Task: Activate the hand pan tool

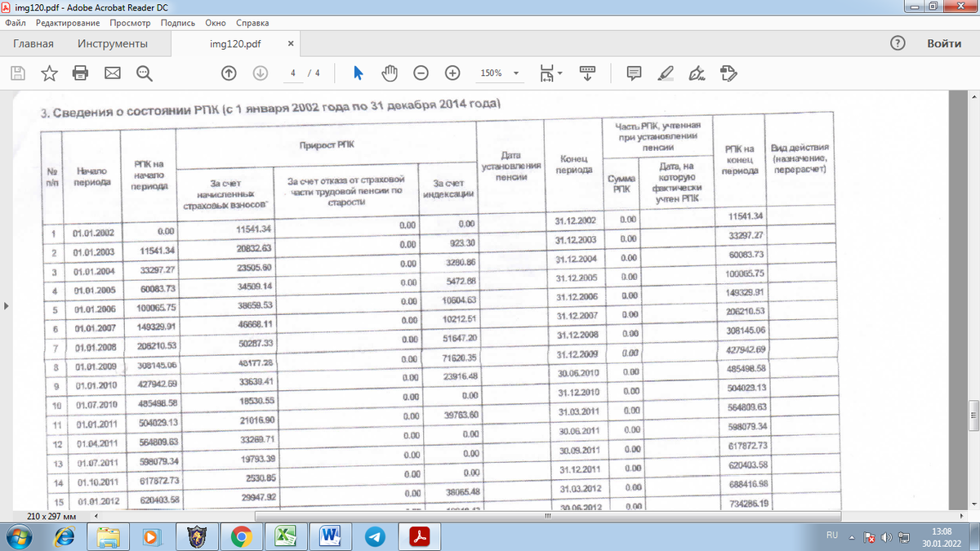Action: 390,73
